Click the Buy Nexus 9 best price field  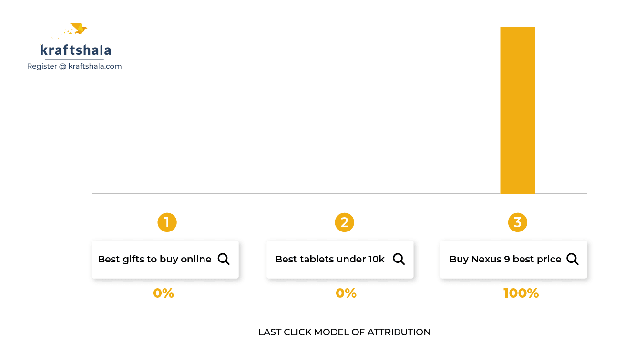point(513,260)
